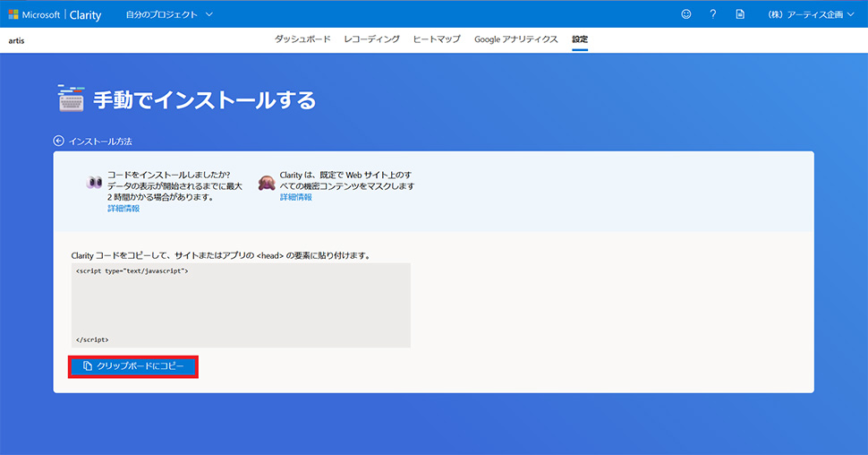The height and width of the screenshot is (455, 868).
Task: Click the monkey emoji icon
Action: [x=267, y=183]
